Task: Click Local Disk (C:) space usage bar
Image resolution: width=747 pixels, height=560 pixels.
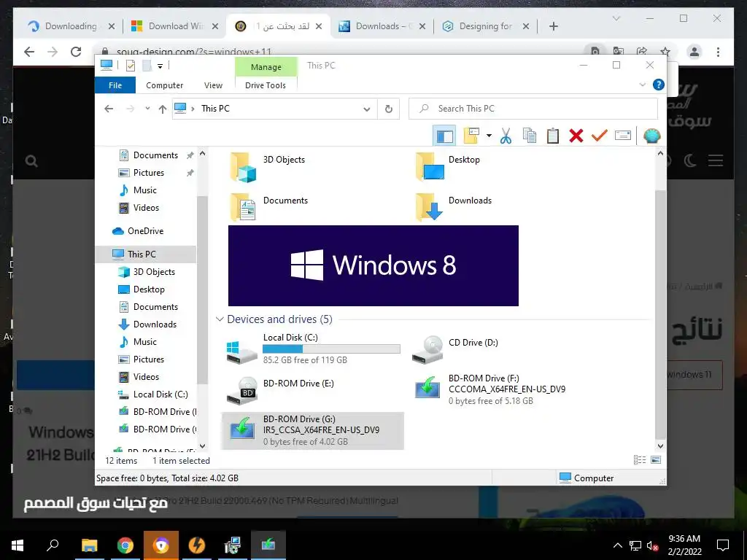Action: point(331,349)
